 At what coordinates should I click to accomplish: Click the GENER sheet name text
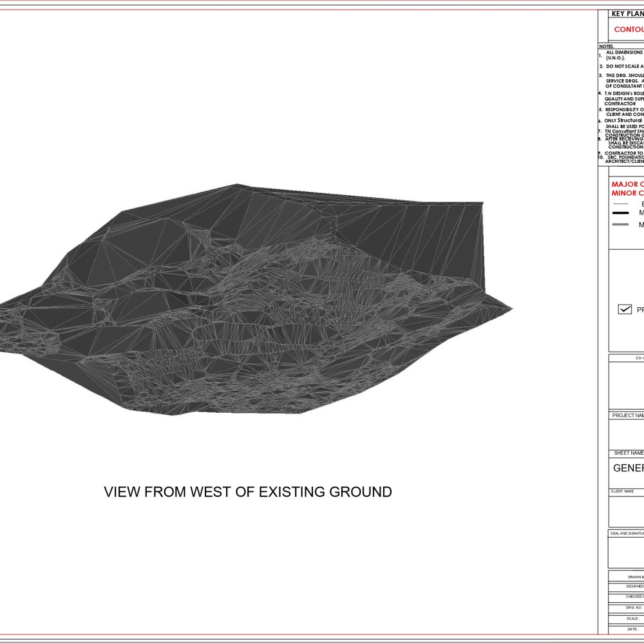[628, 468]
